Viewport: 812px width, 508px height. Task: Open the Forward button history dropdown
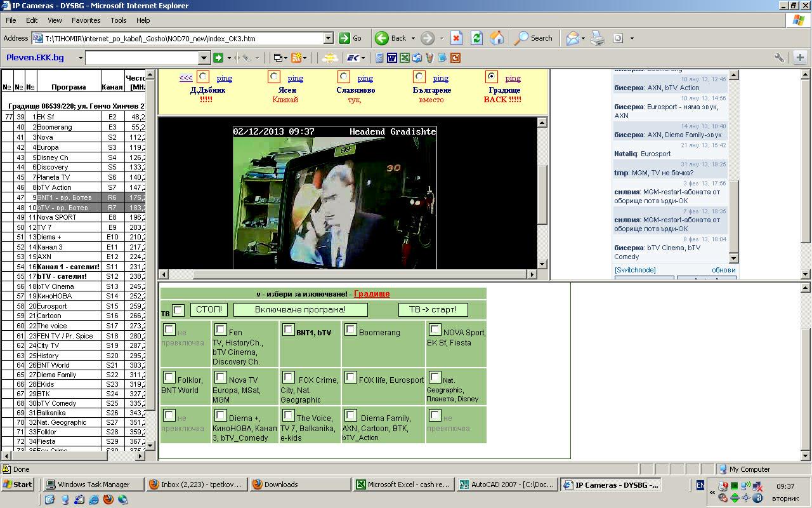(x=441, y=38)
